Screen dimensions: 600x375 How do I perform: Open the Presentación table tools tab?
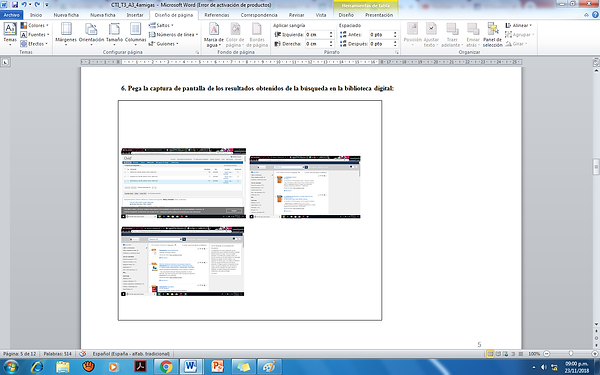[379, 15]
